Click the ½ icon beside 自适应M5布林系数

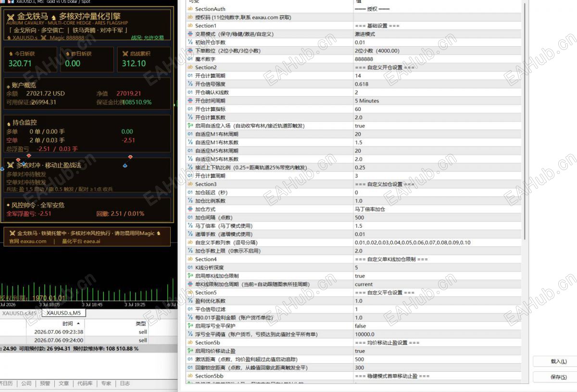[190, 159]
